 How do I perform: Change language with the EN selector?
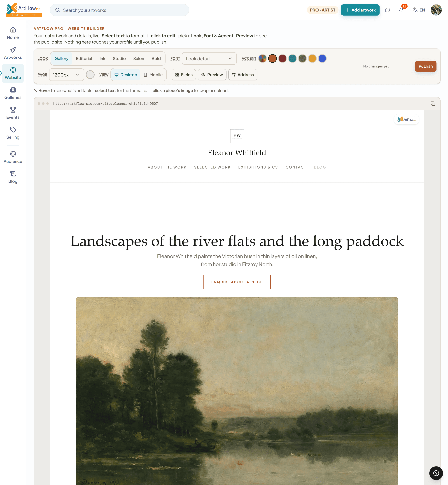point(419,10)
